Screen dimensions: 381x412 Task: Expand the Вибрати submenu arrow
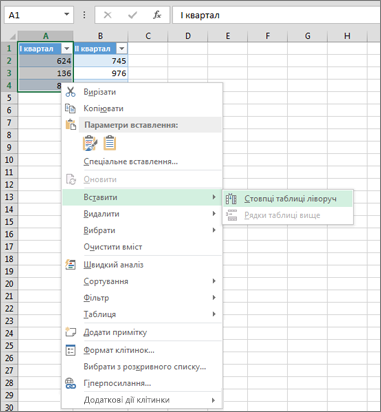point(214,230)
